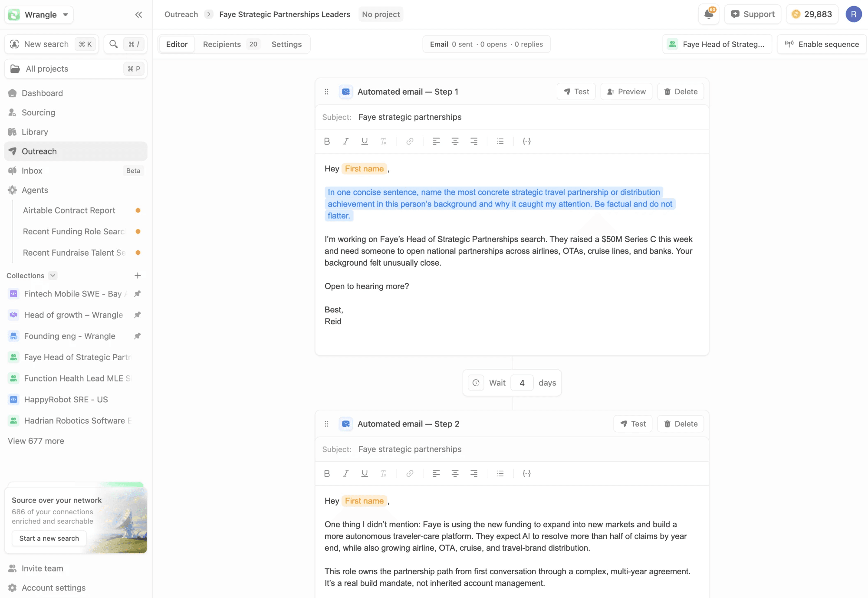Edit the Wait days number field
Image resolution: width=868 pixels, height=598 pixels.
point(522,383)
